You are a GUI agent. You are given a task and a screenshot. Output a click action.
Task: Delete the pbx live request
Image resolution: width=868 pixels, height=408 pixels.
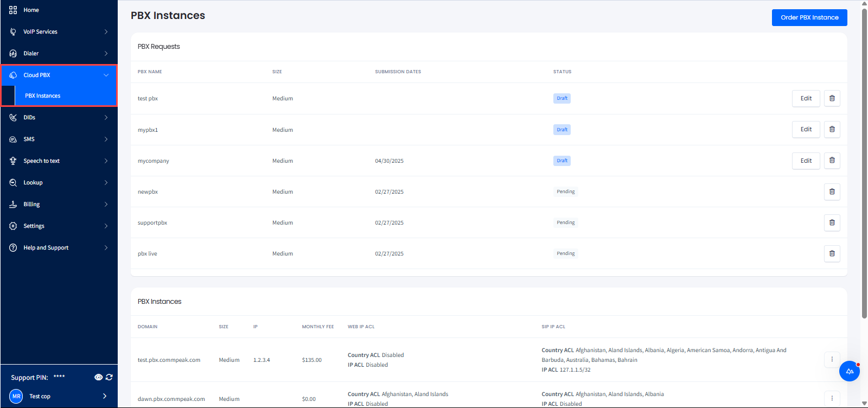832,253
